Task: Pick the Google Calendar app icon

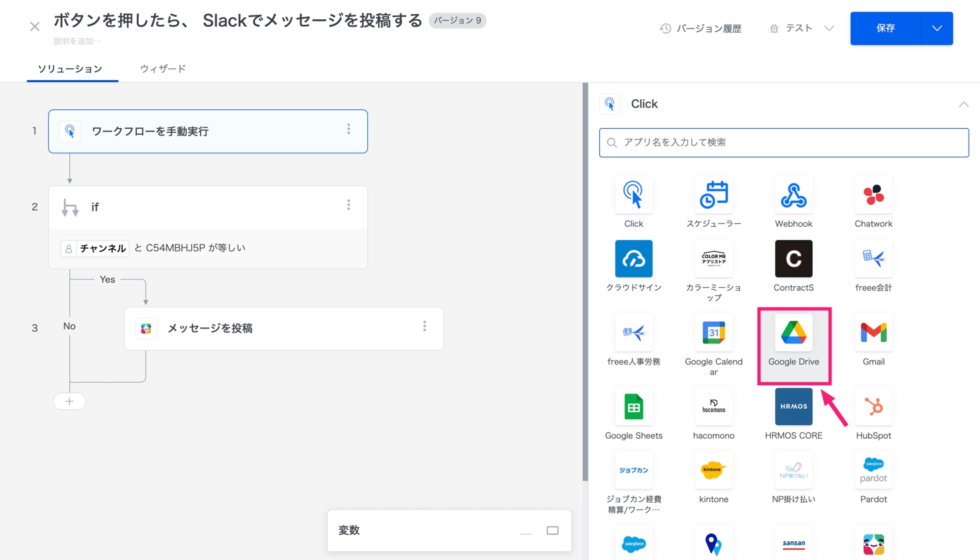Action: [713, 333]
